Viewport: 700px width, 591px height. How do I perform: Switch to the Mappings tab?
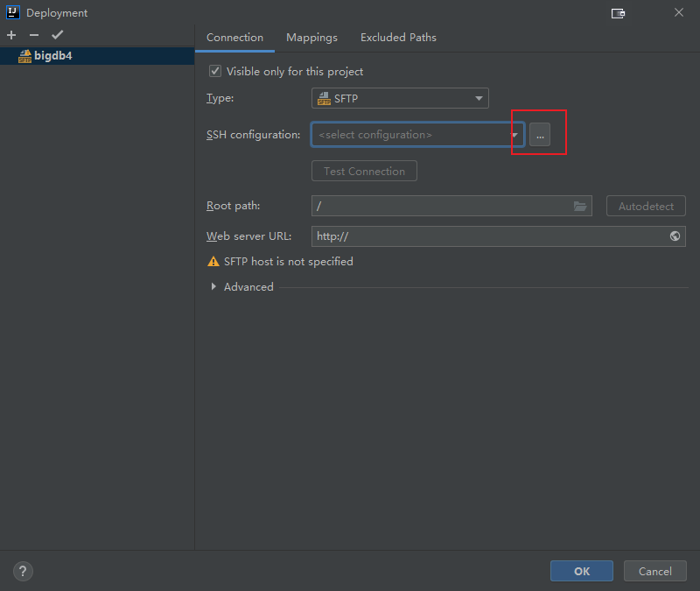click(311, 38)
